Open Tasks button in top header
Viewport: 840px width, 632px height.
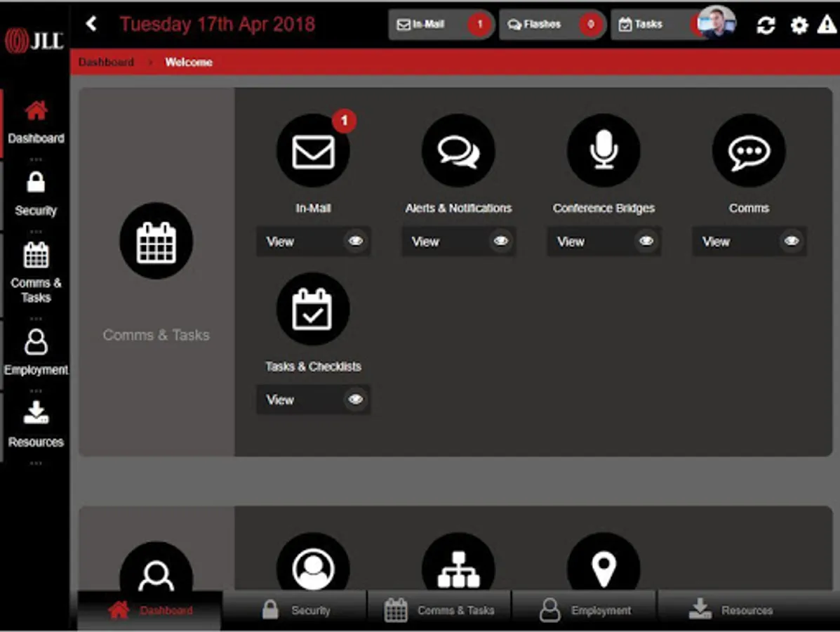(x=654, y=24)
